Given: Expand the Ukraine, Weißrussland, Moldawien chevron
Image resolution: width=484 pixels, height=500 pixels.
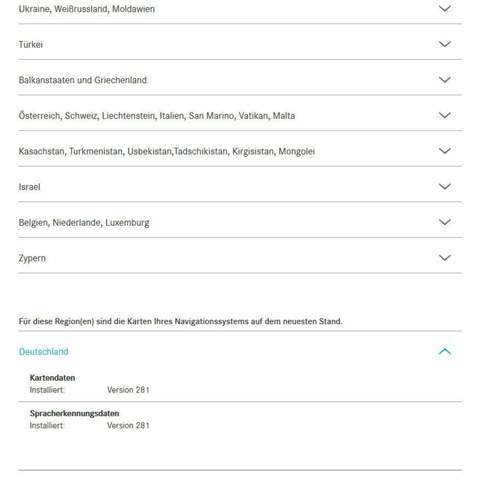Looking at the screenshot, I should 445,8.
